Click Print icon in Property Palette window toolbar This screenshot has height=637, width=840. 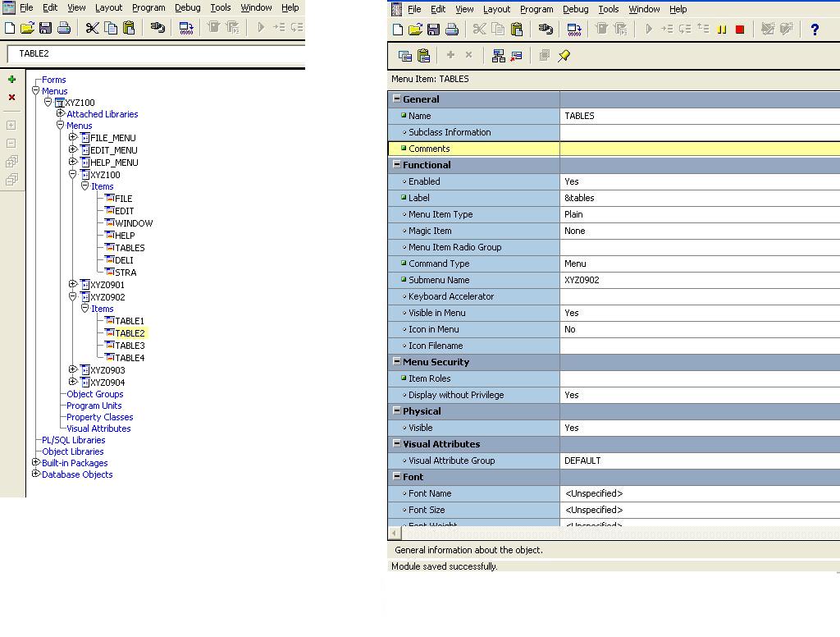coord(452,29)
